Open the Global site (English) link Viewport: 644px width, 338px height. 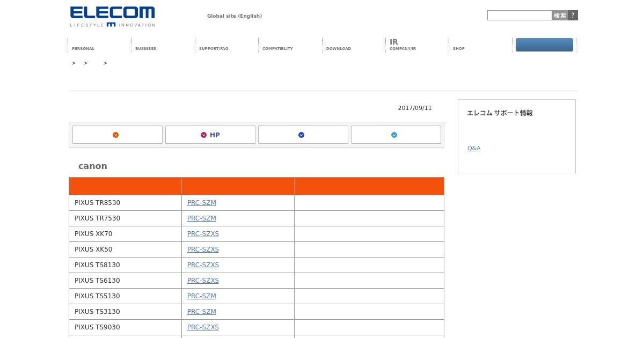pyautogui.click(x=235, y=16)
